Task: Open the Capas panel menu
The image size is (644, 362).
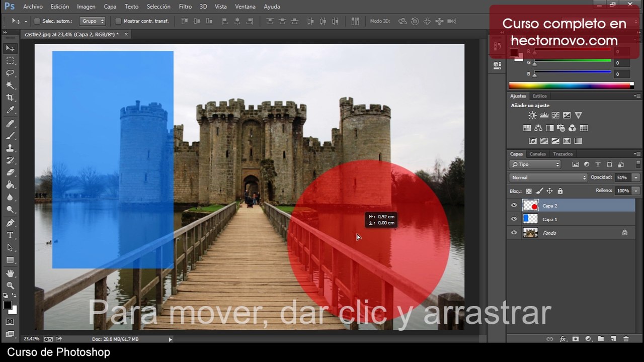Action: coord(637,154)
